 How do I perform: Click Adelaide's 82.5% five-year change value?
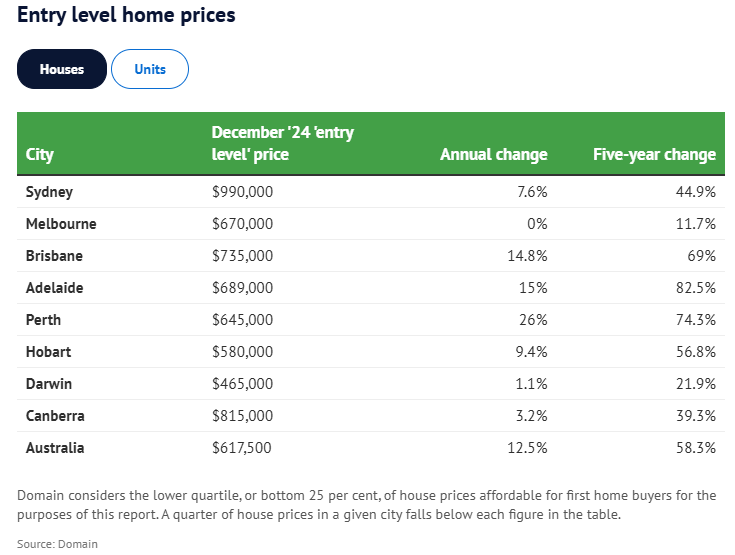tap(695, 288)
